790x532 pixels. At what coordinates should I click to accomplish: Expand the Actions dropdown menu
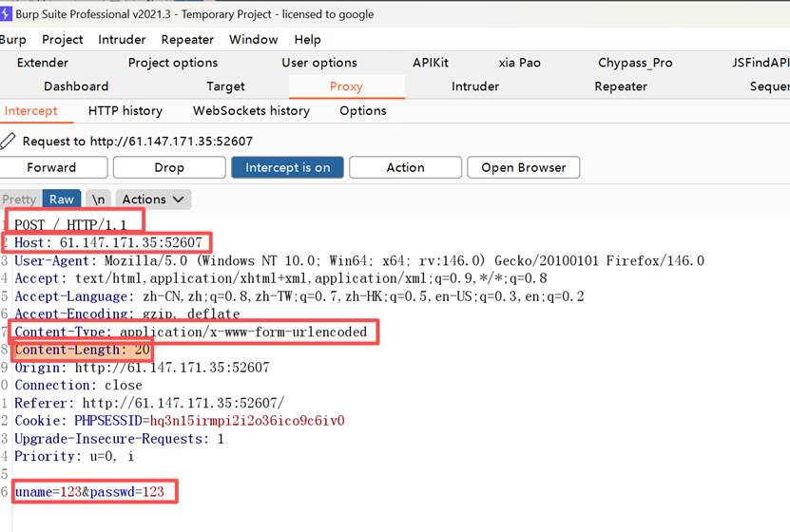[153, 199]
